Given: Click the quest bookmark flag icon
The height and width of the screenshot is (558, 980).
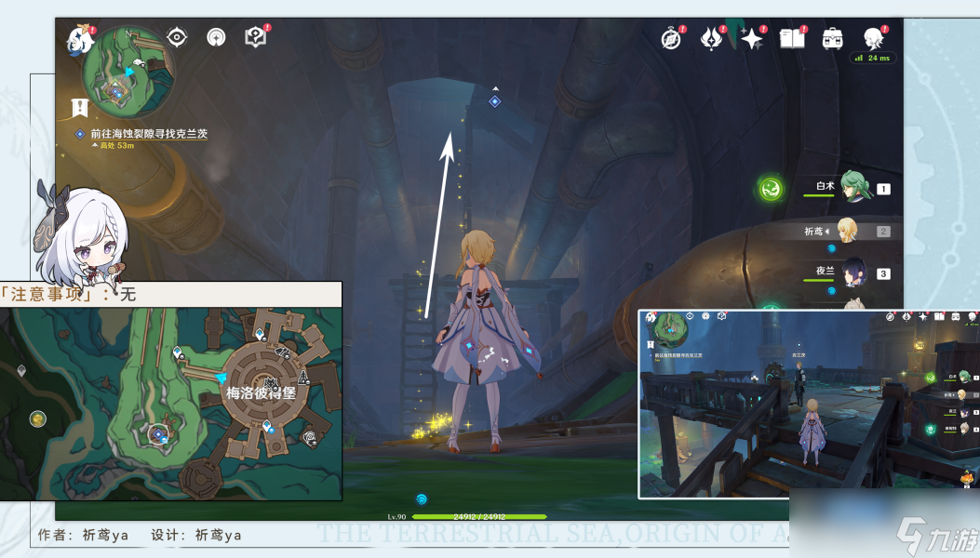Looking at the screenshot, I should point(80,108).
